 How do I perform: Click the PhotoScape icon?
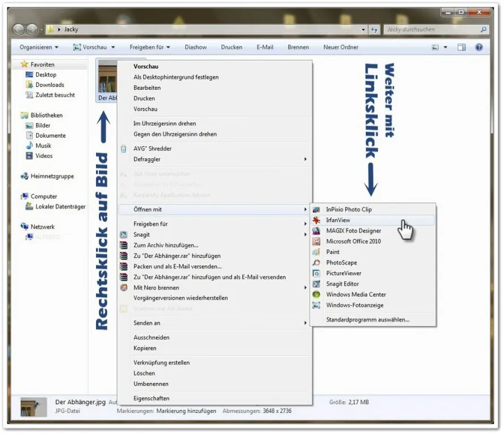tap(316, 263)
